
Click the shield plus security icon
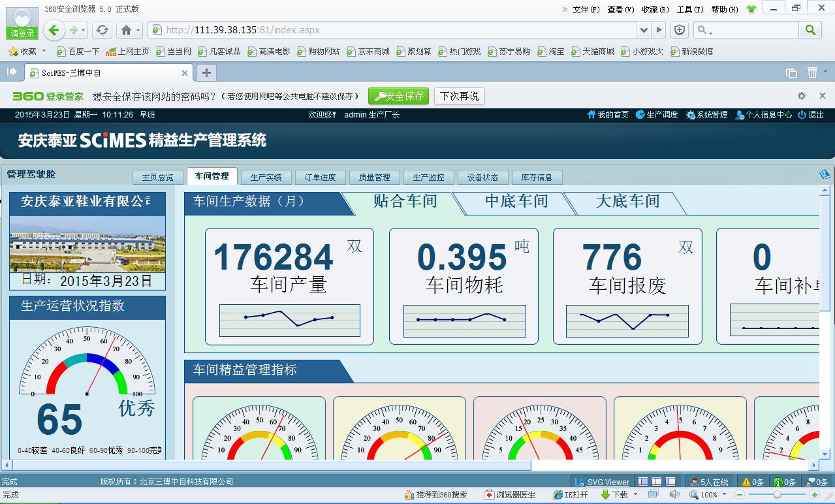[680, 30]
